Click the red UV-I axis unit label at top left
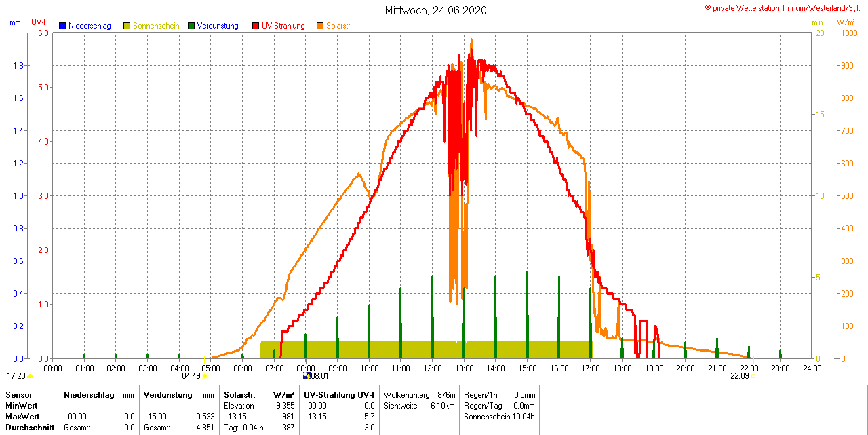The height and width of the screenshot is (435, 868). pos(38,22)
